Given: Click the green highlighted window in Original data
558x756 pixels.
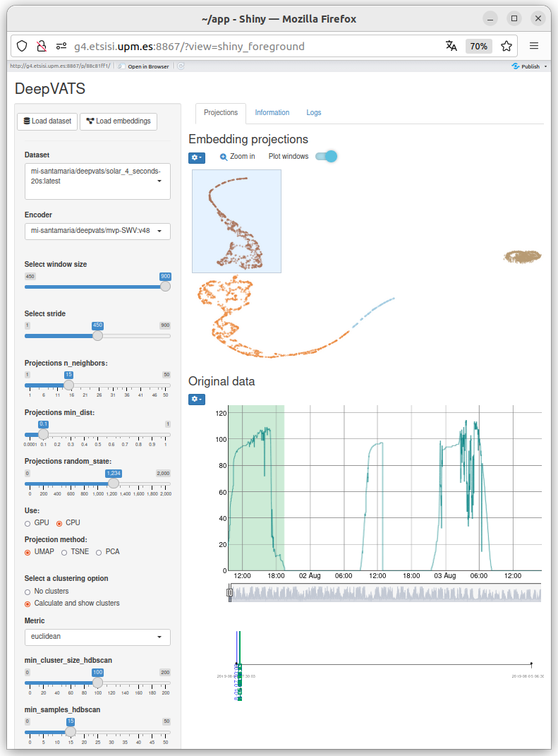Looking at the screenshot, I should pos(256,488).
